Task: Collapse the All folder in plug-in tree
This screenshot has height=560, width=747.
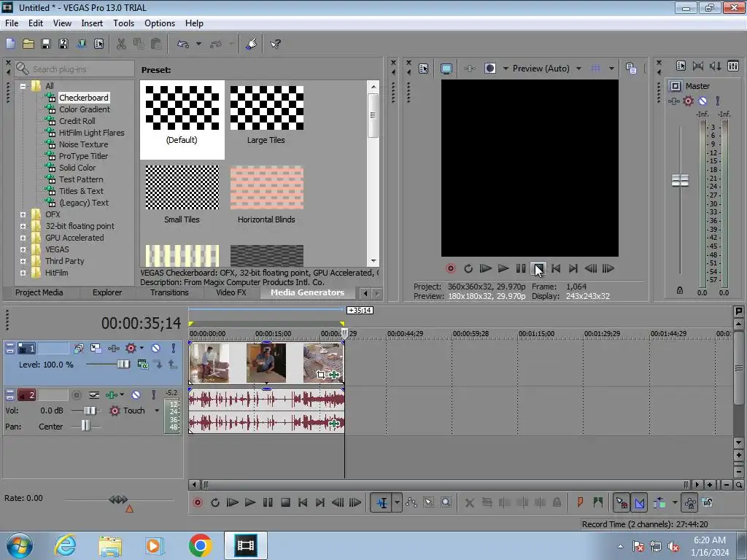Action: tap(23, 86)
